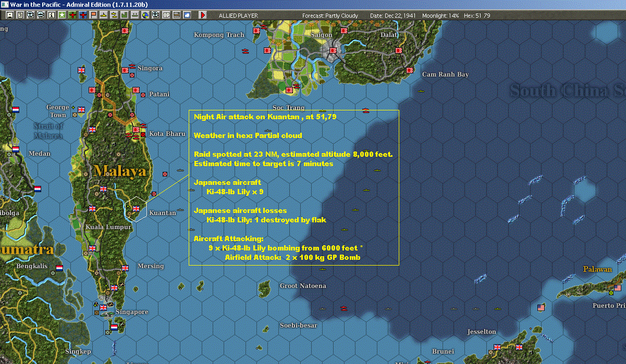
Task: Click 'Airfield Attack: 2 x 100 kg GP Bomb'
Action: pos(292,257)
